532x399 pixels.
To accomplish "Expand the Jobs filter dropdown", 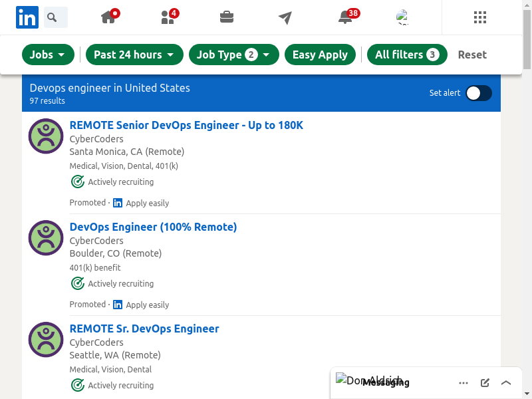I will (x=48, y=55).
